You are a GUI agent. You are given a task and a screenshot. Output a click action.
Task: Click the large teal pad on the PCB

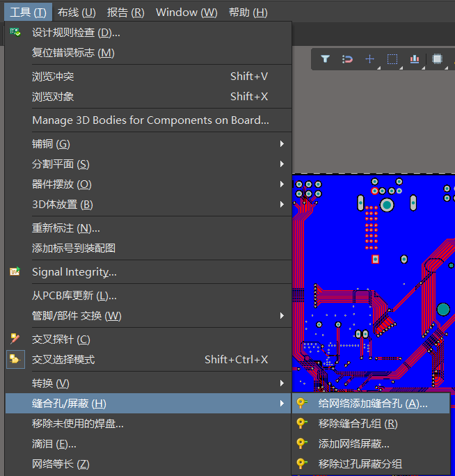[443, 310]
